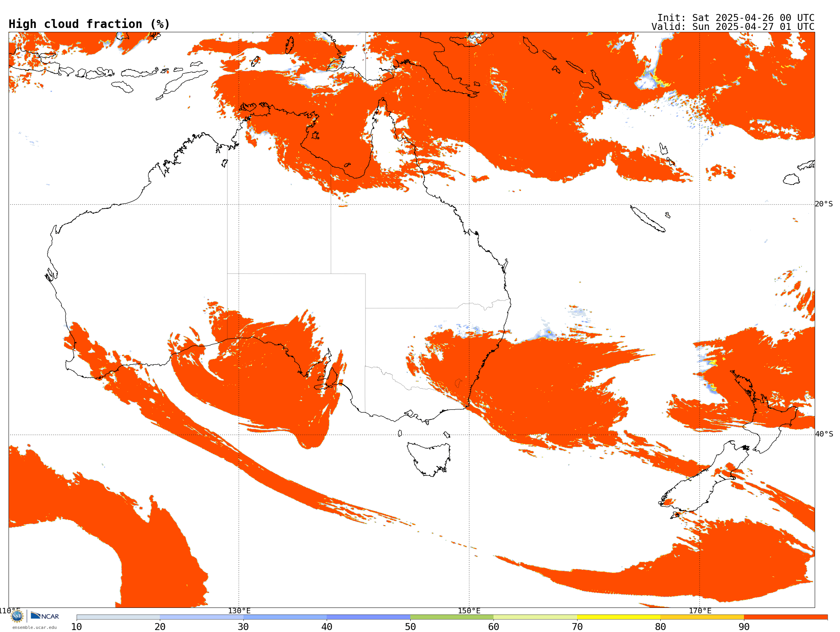Click the colorbar tick label 80

(660, 627)
